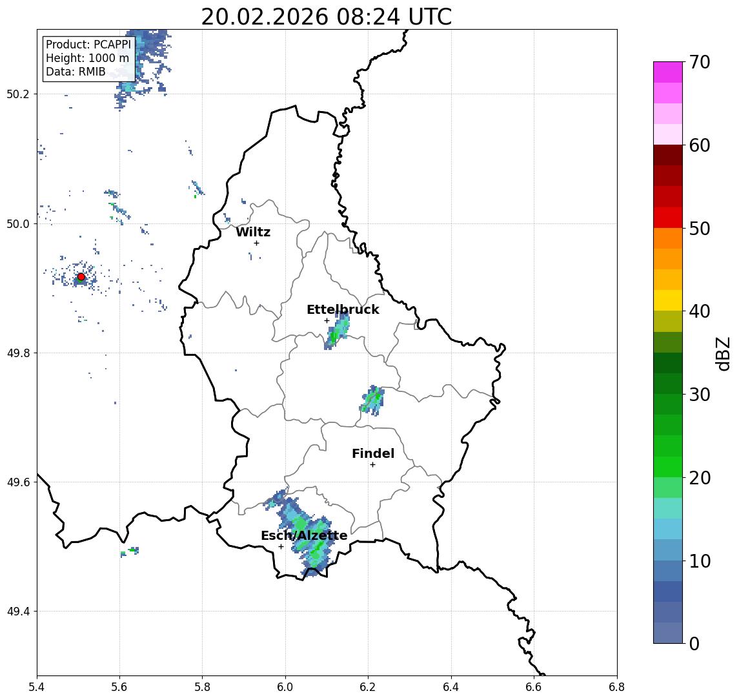Click the bright green swatch just above 20 dBZ
Screen dimensions: 739x700
coord(668,466)
